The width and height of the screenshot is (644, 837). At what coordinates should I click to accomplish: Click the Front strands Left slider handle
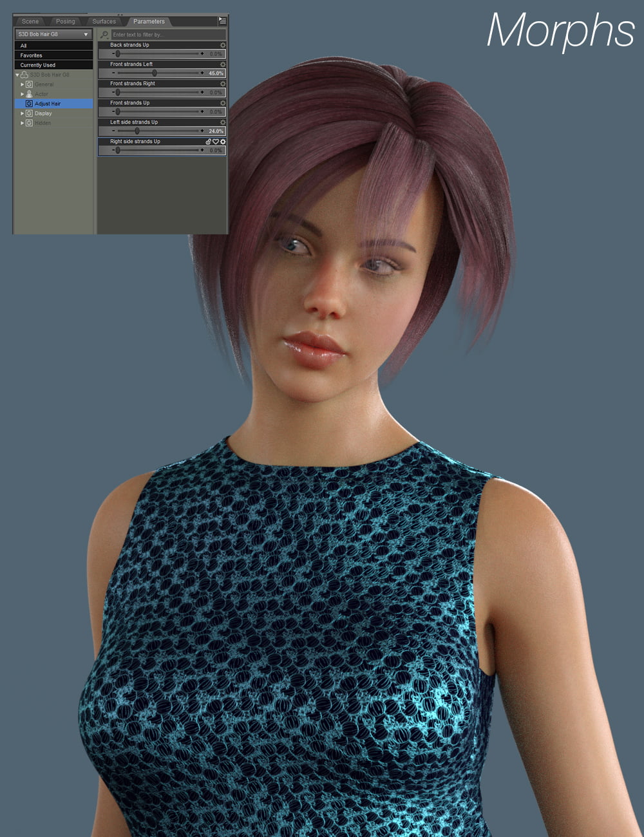point(155,73)
